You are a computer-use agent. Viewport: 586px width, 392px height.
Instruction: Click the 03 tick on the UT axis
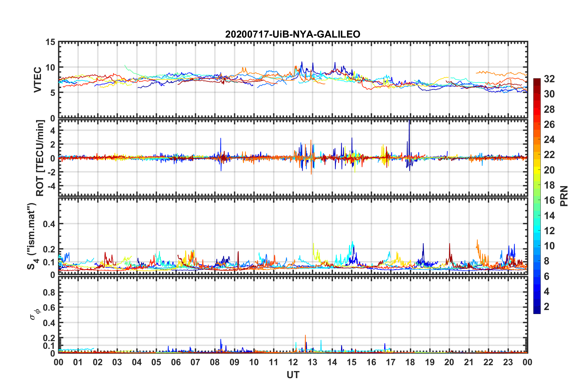pyautogui.click(x=117, y=362)
